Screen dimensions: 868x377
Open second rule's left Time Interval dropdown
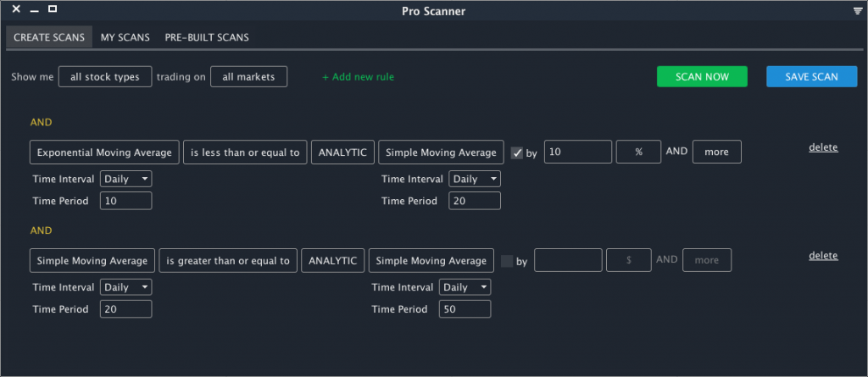point(125,287)
